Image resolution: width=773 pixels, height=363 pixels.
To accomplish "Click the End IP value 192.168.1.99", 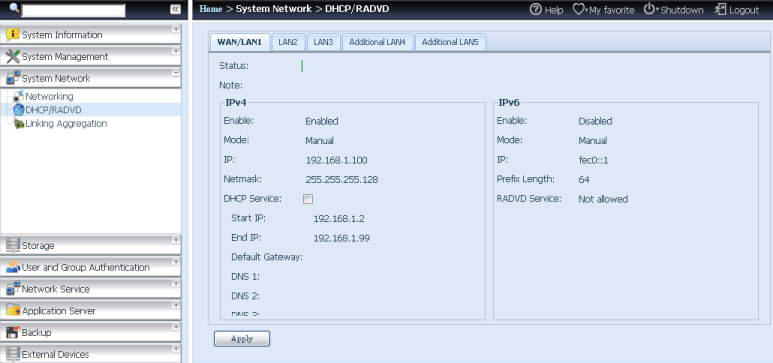I will [x=342, y=238].
